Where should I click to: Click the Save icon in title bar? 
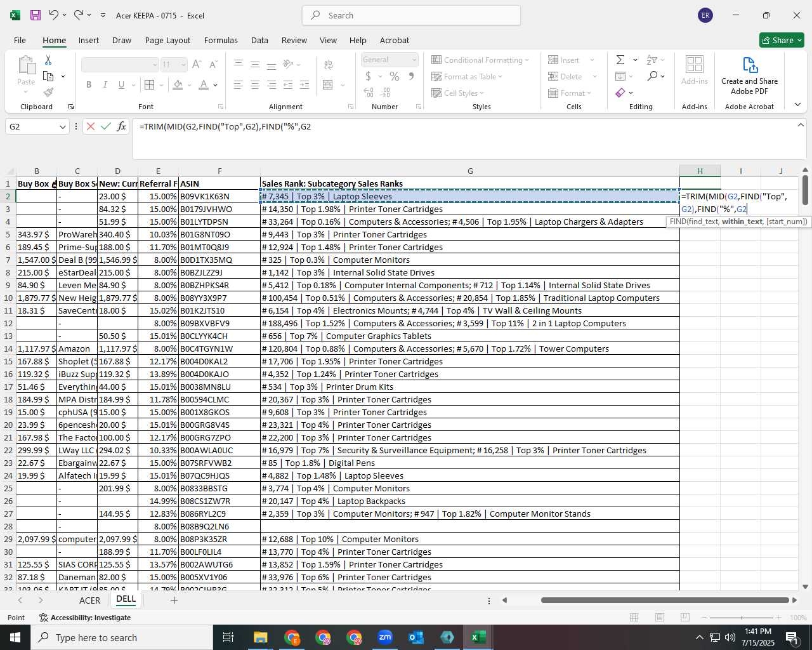pyautogui.click(x=36, y=15)
